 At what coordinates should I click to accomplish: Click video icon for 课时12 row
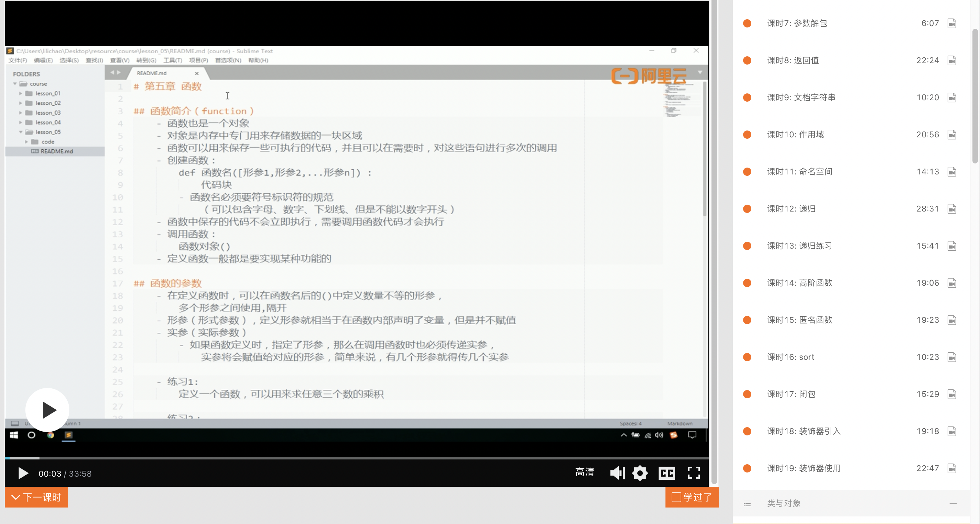pyautogui.click(x=951, y=208)
